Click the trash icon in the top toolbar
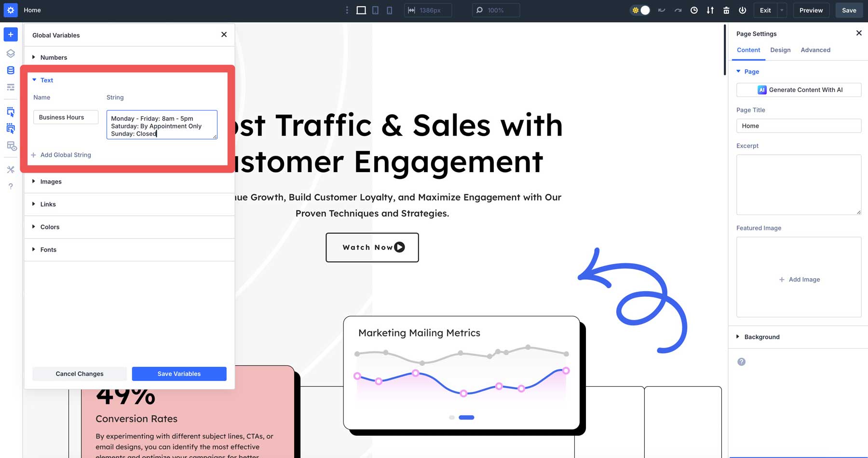Image resolution: width=868 pixels, height=458 pixels. coord(726,10)
